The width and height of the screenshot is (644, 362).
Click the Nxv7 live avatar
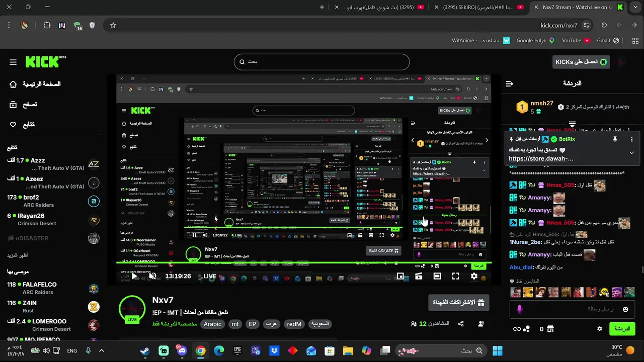pyautogui.click(x=132, y=309)
